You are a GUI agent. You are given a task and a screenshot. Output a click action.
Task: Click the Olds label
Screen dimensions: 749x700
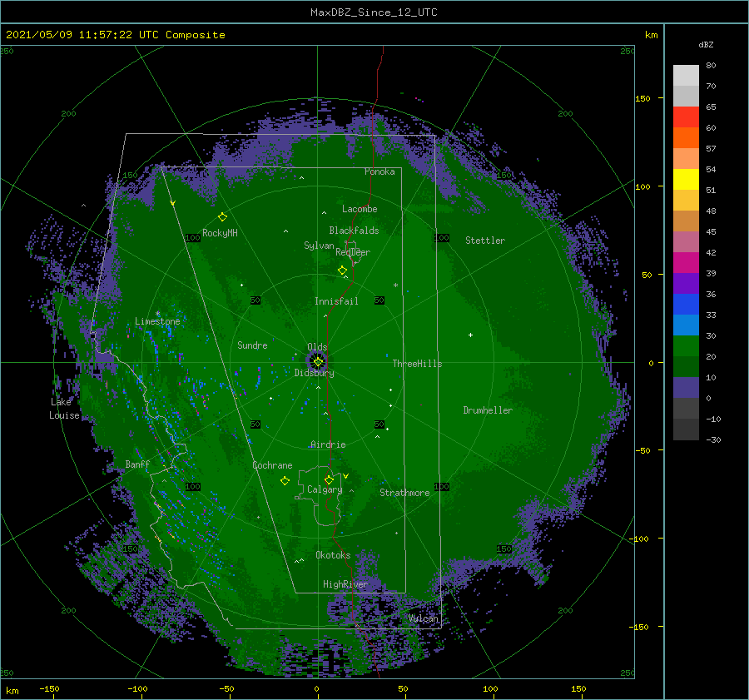coord(317,347)
